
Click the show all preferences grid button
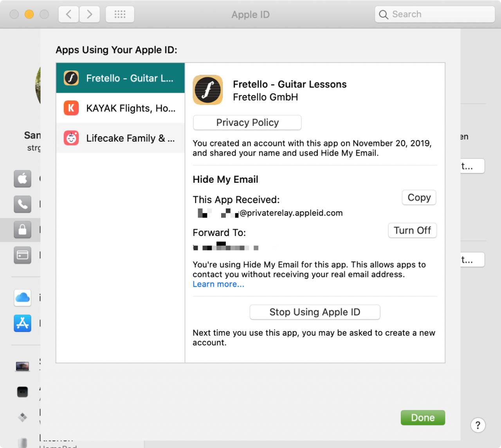120,14
